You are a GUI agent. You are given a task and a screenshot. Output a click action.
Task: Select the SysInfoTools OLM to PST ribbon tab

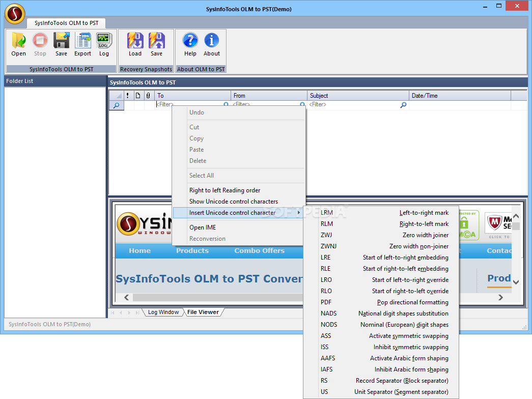(67, 23)
